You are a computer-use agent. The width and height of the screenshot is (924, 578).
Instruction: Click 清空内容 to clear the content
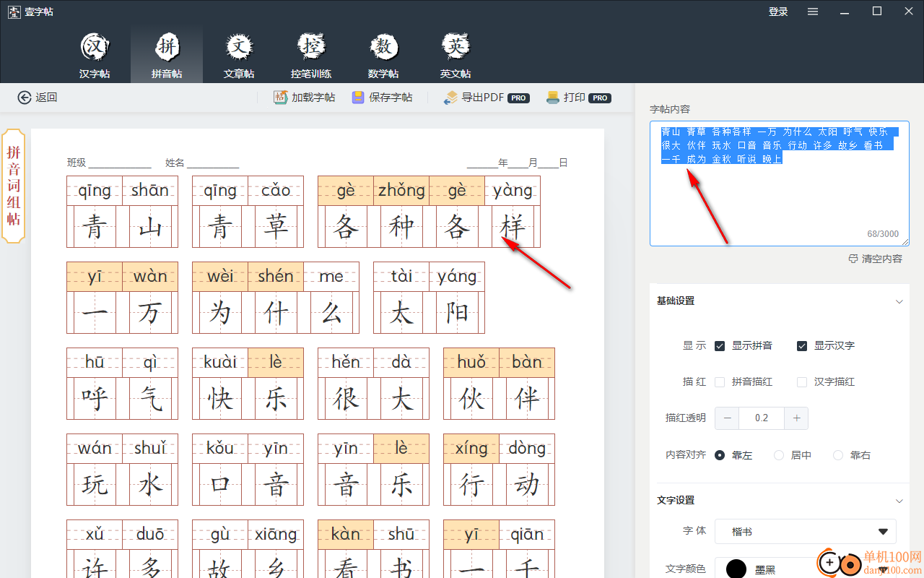pos(875,259)
